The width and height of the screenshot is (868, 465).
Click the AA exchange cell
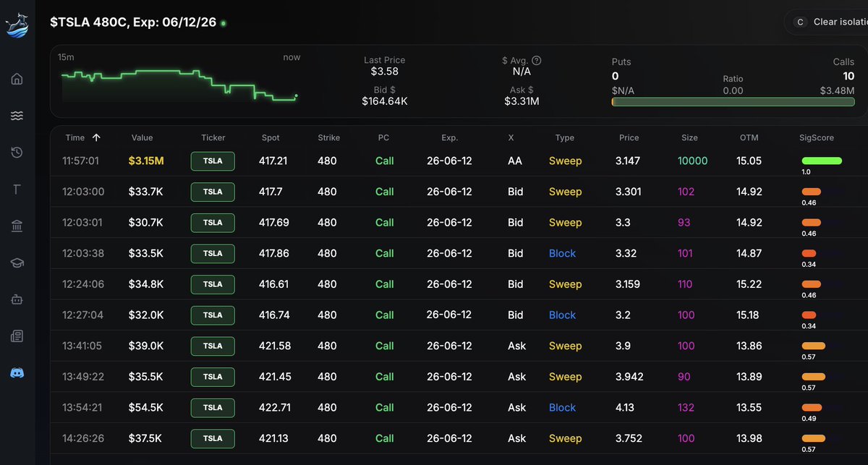coord(515,161)
